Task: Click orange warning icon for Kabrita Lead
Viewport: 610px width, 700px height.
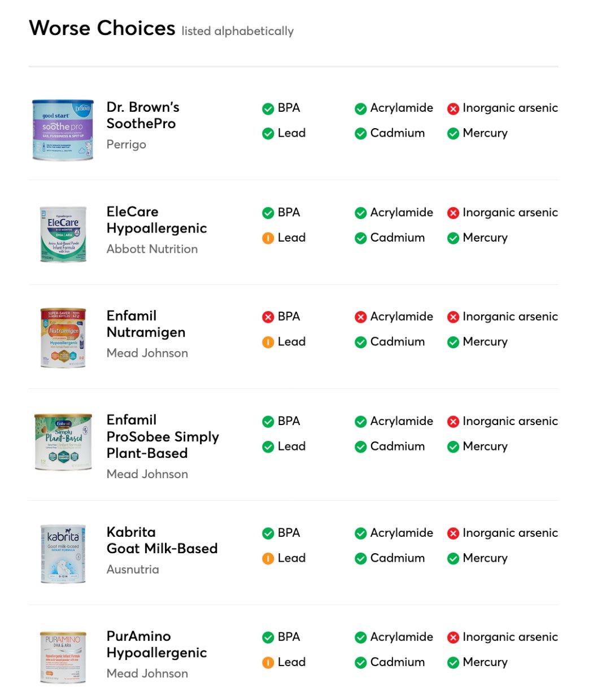Action: coord(268,559)
